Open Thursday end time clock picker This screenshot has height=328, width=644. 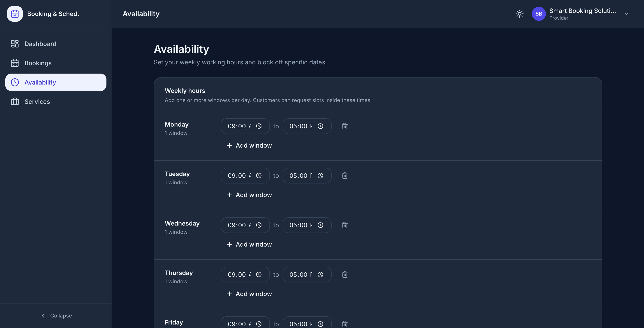[320, 275]
